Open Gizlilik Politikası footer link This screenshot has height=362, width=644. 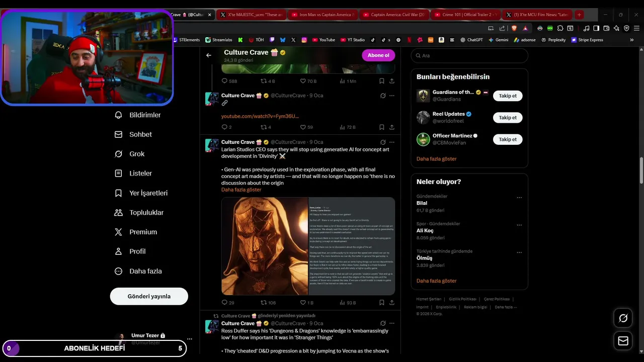[462, 299]
